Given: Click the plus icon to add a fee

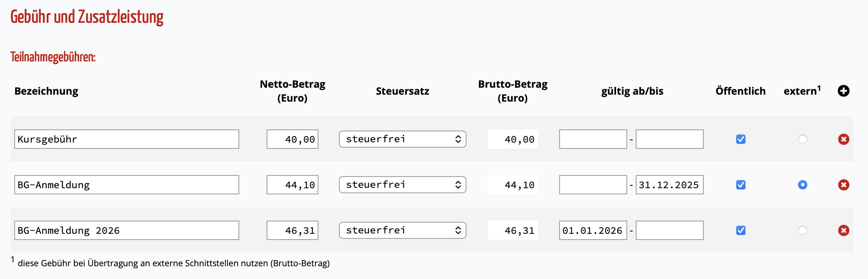Looking at the screenshot, I should coord(843,91).
